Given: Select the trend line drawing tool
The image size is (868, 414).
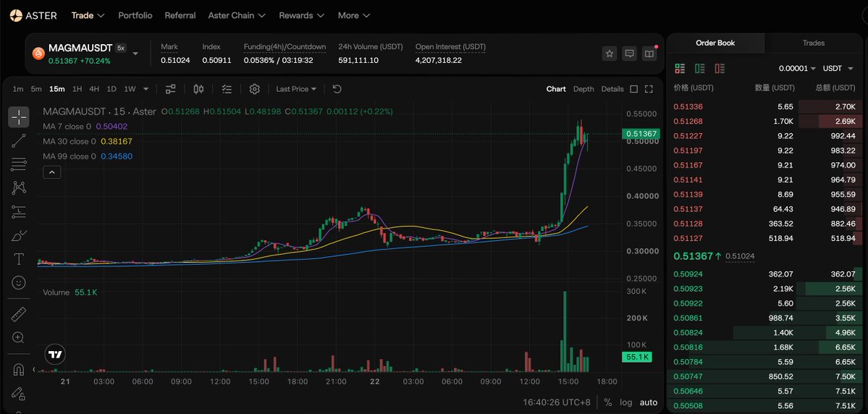Looking at the screenshot, I should (19, 140).
